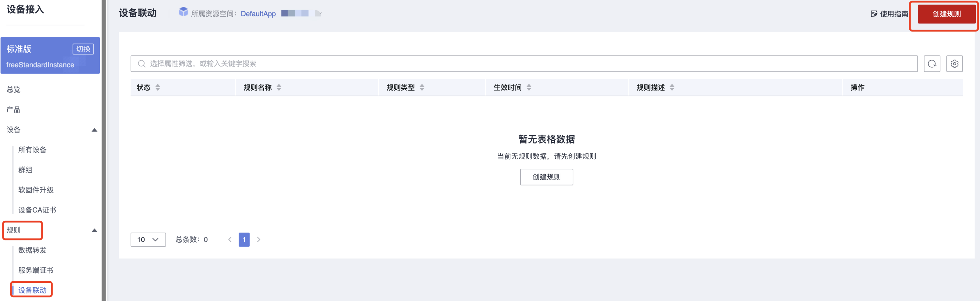Sort by 规则名称 column arrows
Image resolution: width=980 pixels, height=301 pixels.
[x=279, y=88]
